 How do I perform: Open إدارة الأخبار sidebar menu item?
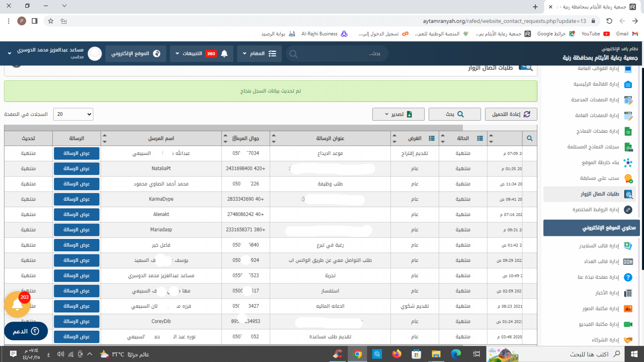[607, 293]
